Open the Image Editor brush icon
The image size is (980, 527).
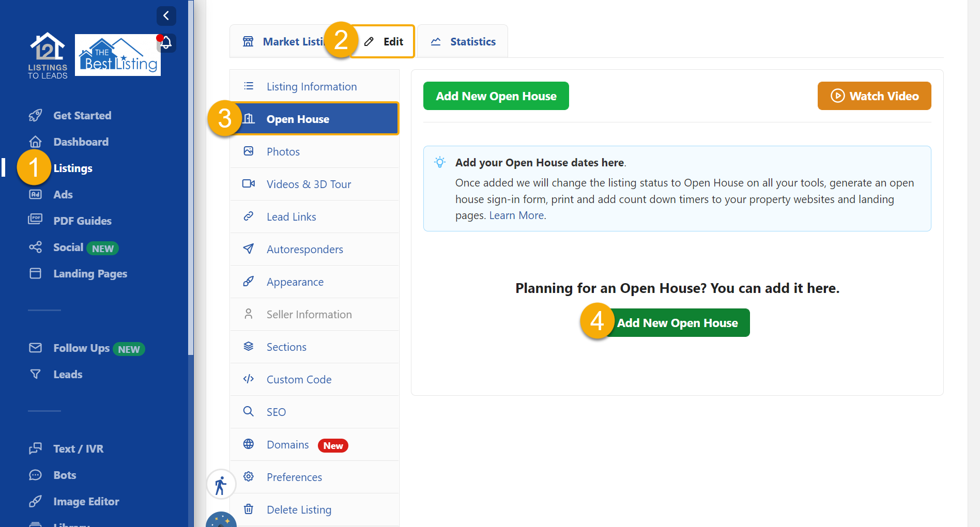click(x=35, y=501)
